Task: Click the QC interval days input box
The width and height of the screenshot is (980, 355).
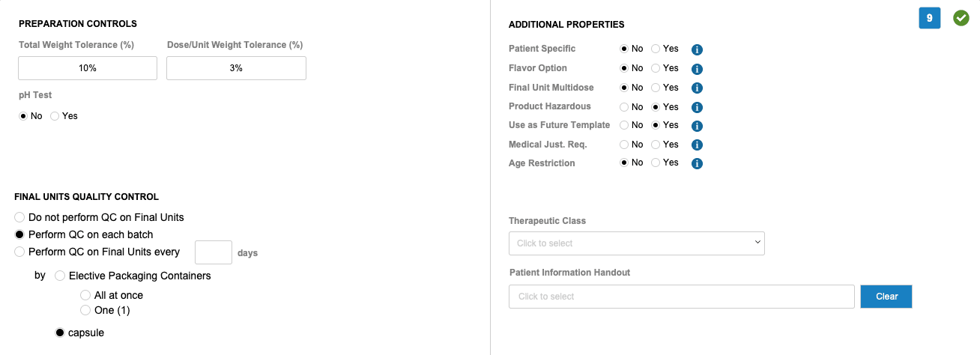Action: (x=214, y=252)
